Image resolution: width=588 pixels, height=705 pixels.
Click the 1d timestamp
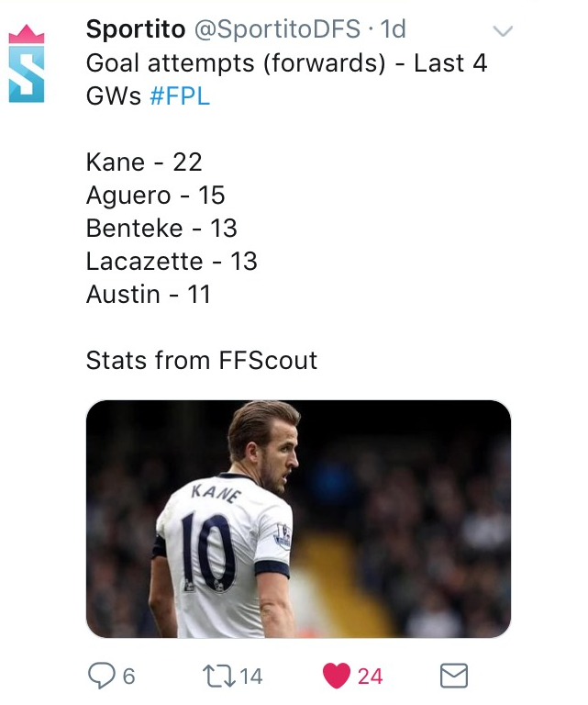click(393, 29)
